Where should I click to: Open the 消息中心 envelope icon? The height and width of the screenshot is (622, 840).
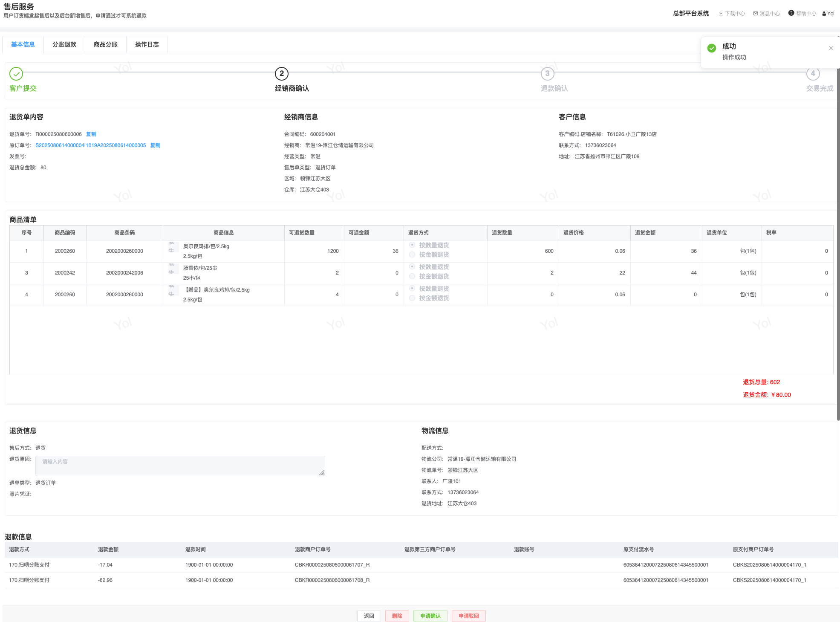click(x=756, y=14)
